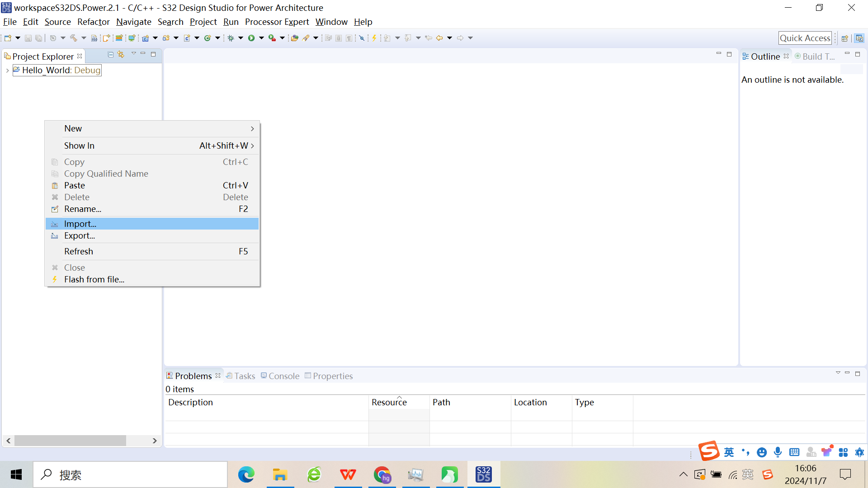Viewport: 868px width, 488px height.
Task: Toggle Link with Editor in Project Explorer
Action: coord(121,55)
